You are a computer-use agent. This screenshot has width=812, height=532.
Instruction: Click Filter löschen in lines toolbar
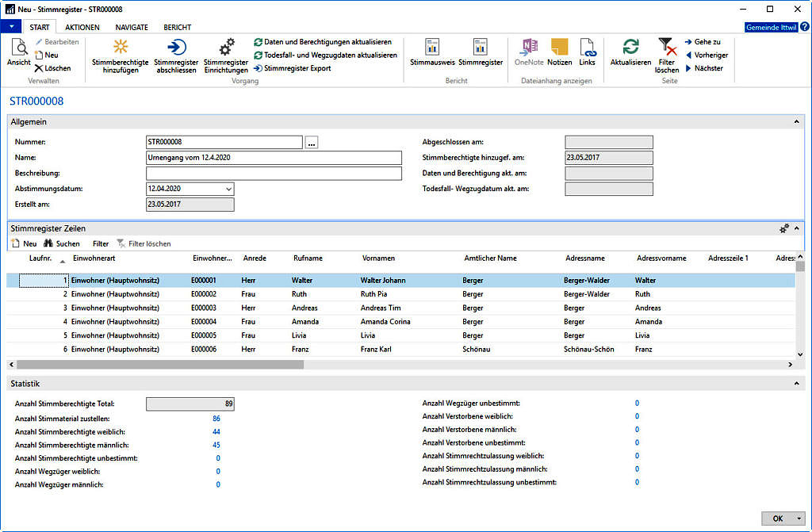144,243
